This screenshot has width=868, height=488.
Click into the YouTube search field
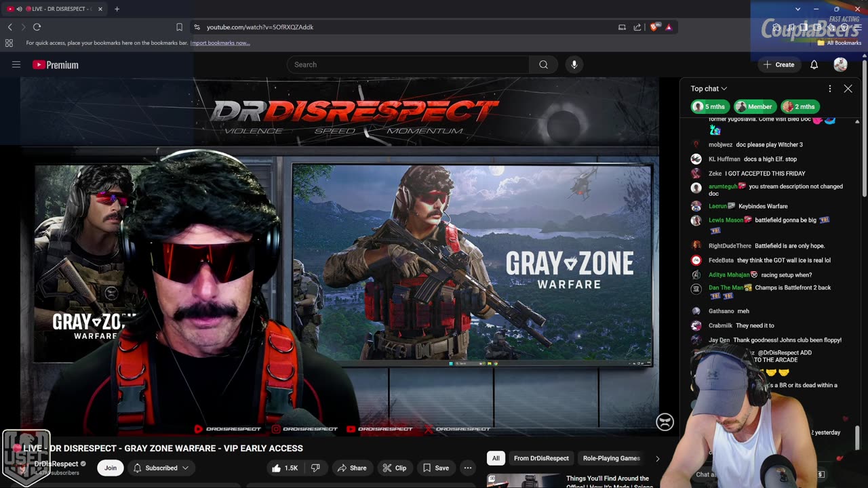[408, 64]
